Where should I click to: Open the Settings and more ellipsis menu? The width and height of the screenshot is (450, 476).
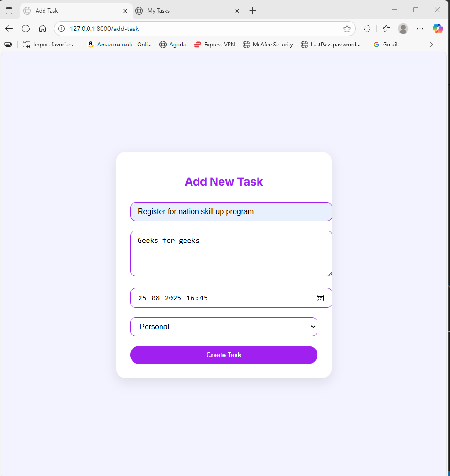pyautogui.click(x=420, y=29)
